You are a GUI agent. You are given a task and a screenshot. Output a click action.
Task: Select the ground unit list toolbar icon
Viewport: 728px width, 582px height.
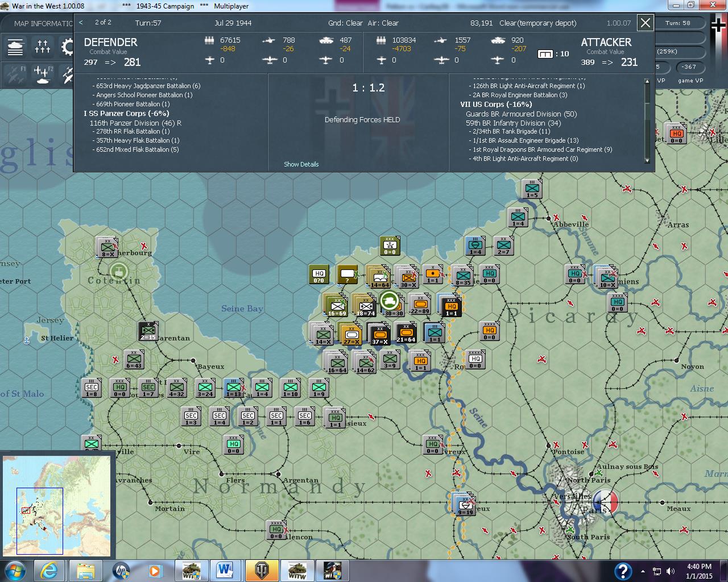tap(15, 47)
